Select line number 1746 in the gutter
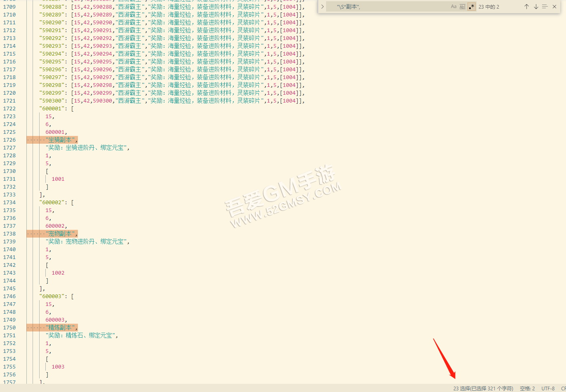The height and width of the screenshot is (392, 566). [x=9, y=296]
